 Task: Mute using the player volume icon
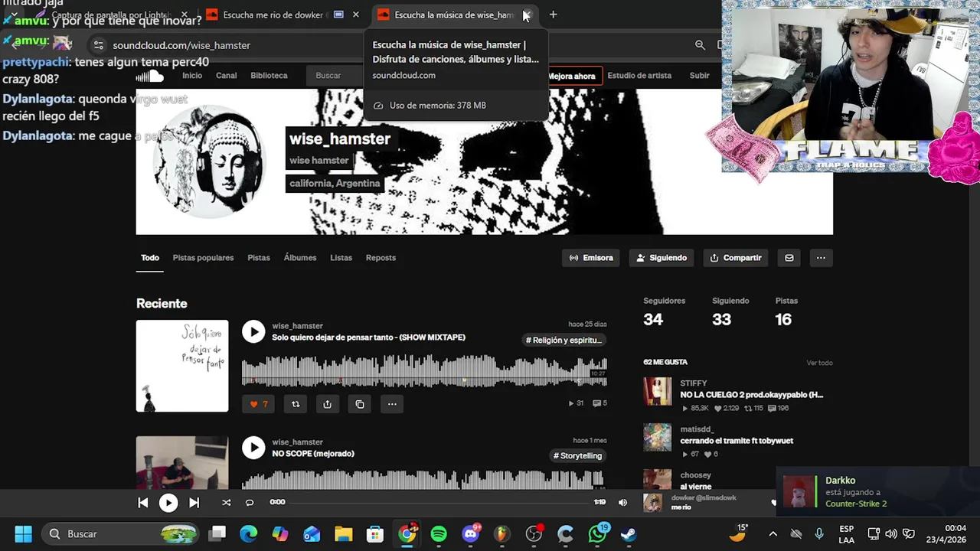622,503
